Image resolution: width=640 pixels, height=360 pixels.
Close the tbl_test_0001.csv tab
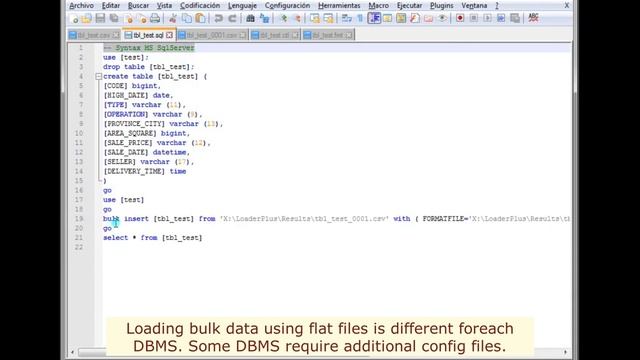pos(242,36)
